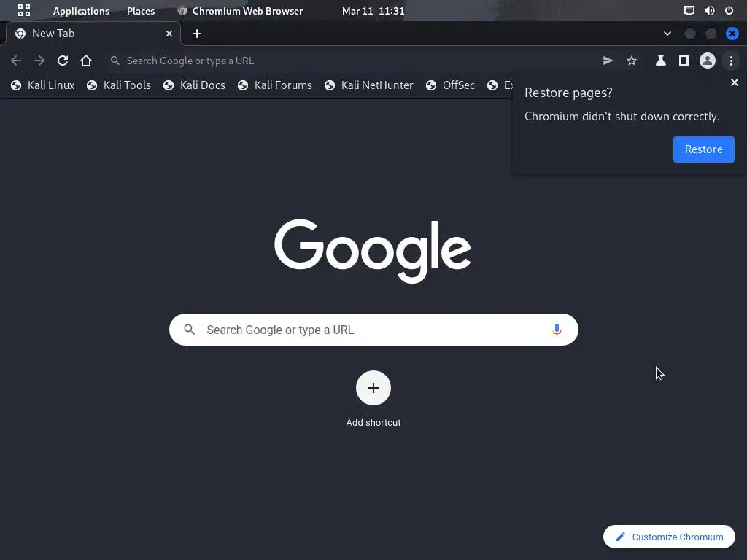Open the experiments flask icon

pyautogui.click(x=660, y=61)
